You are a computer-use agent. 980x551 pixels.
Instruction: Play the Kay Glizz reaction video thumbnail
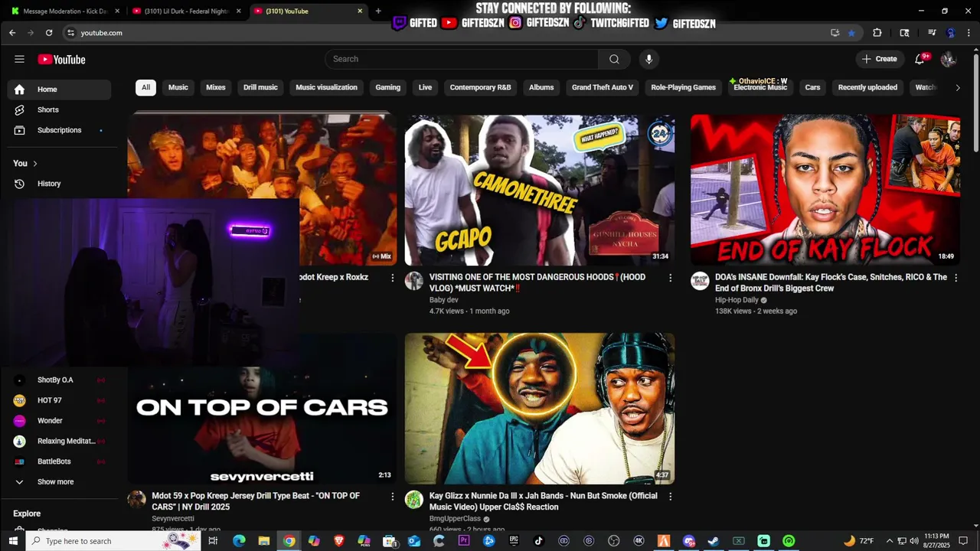(x=540, y=409)
